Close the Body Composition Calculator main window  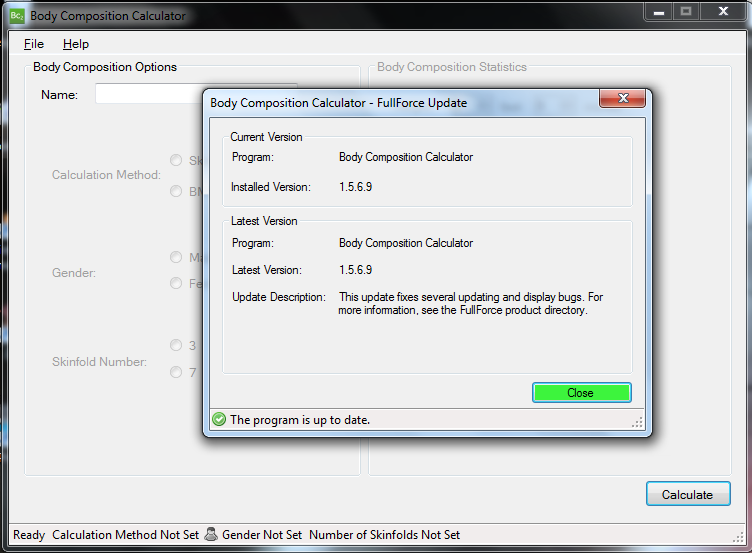(x=723, y=12)
